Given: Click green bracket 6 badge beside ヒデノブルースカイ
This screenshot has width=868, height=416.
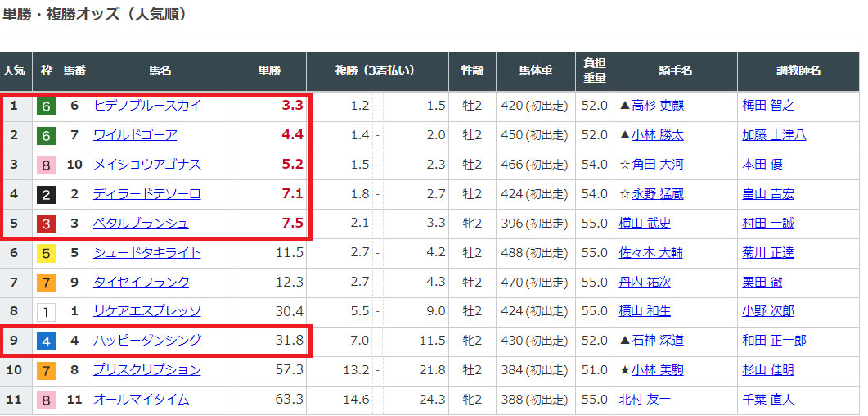Looking at the screenshot, I should click(47, 106).
